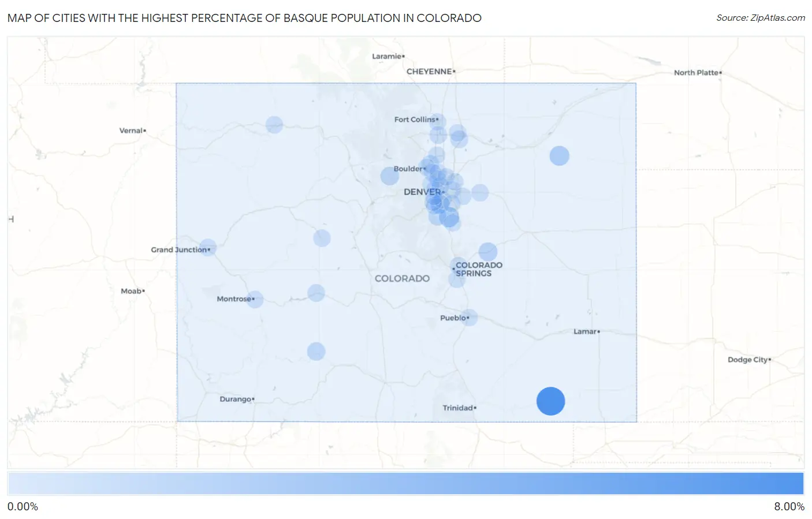Click the Moab label
The image size is (812, 519).
point(131,291)
